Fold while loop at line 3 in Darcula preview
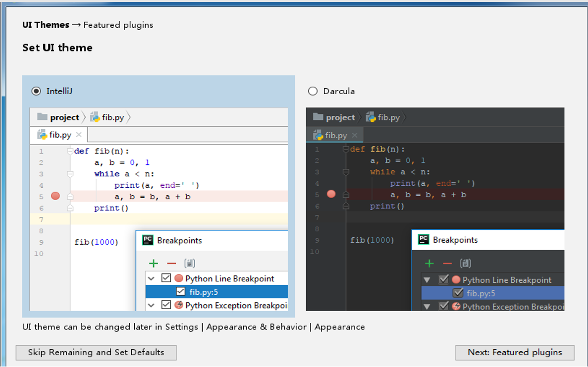The height and width of the screenshot is (367, 588). tap(346, 172)
